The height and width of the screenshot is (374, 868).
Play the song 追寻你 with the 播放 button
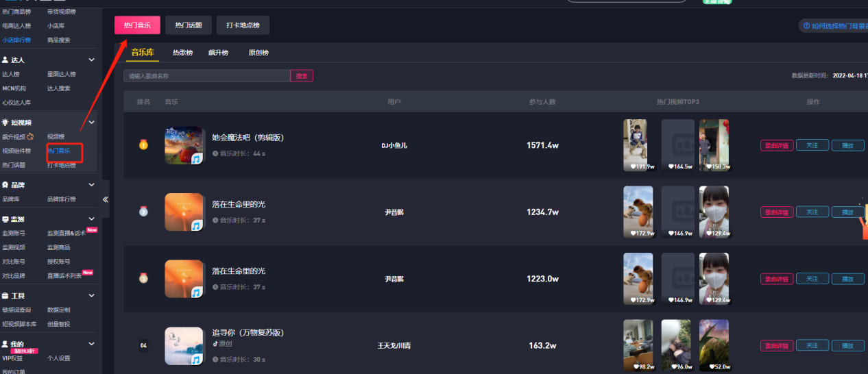(x=847, y=345)
